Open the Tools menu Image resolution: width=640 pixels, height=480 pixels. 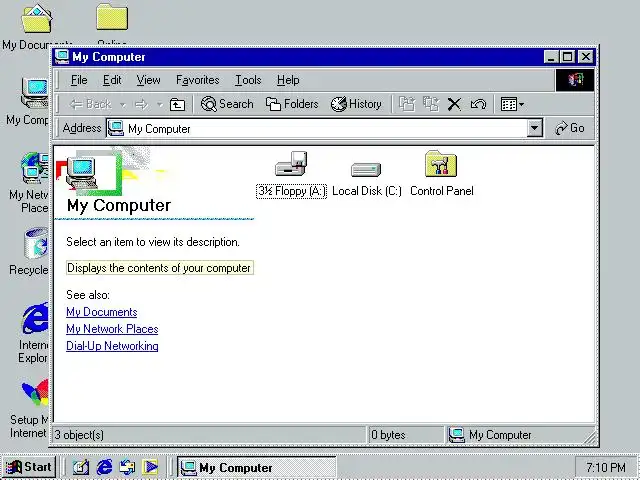[x=248, y=80]
